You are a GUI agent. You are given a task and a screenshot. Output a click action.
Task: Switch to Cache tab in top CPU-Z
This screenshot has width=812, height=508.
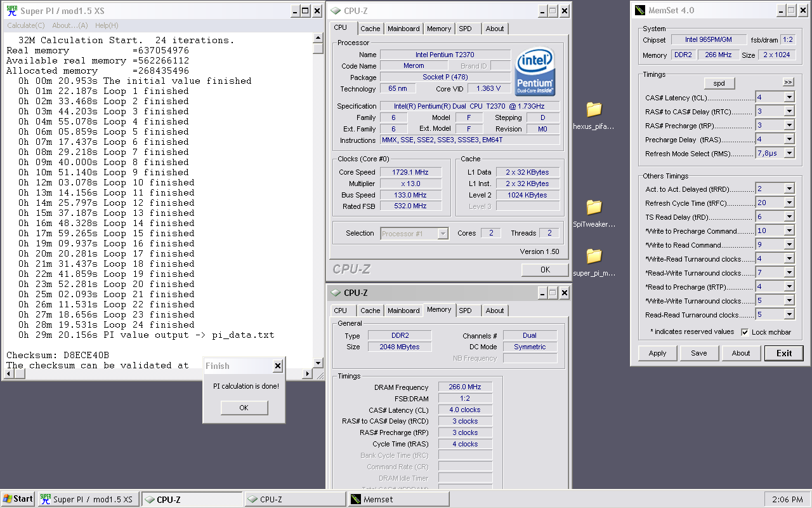370,29
